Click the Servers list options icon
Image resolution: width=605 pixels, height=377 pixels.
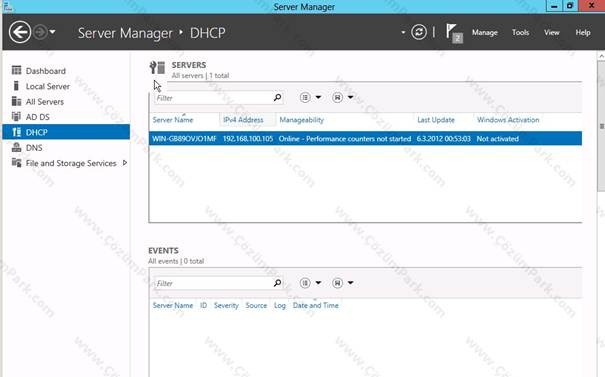[305, 98]
